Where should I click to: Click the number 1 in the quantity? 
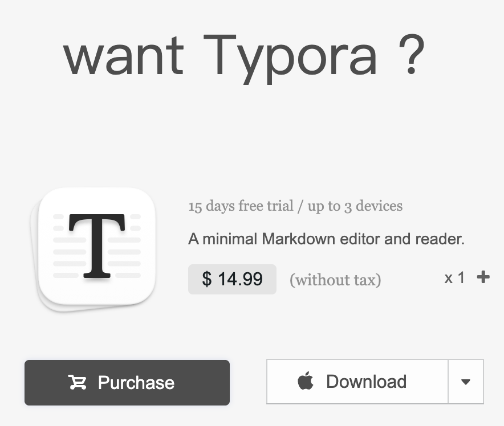click(x=461, y=278)
